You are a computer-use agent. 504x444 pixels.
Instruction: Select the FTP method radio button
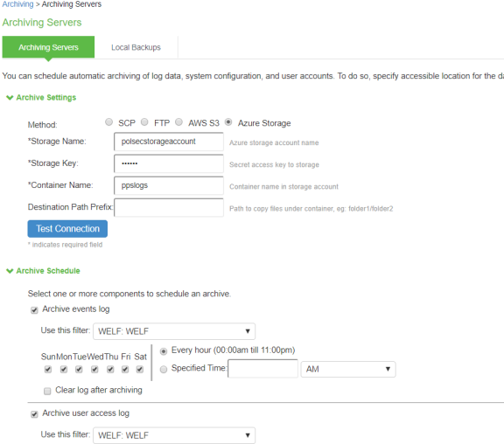click(144, 122)
